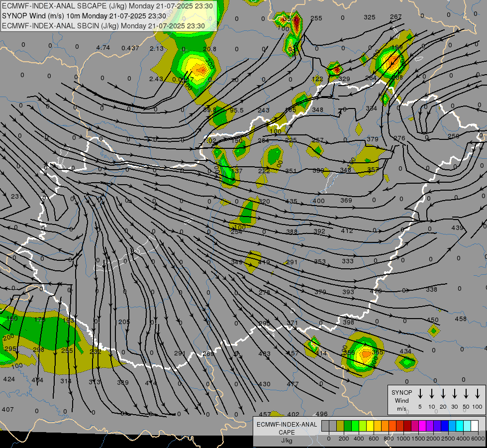Click the map value '338'
This screenshot has height=448, width=487.
431,289
